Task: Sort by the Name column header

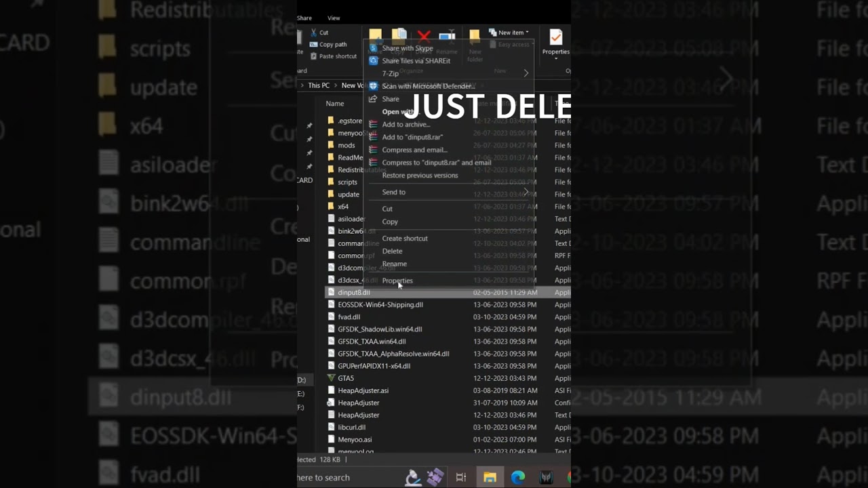Action: 335,104
